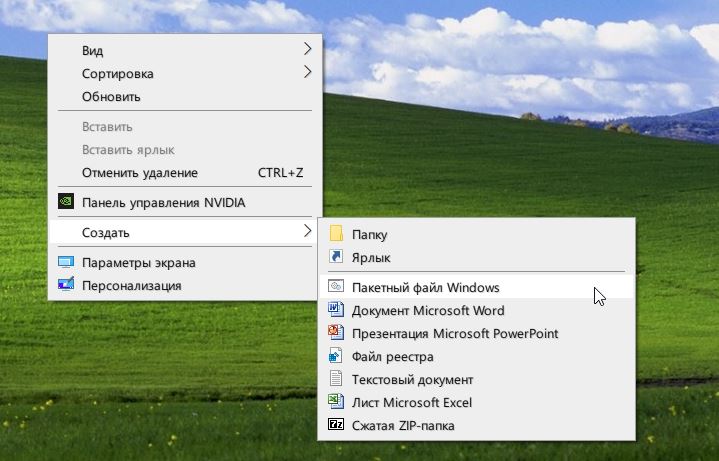The image size is (719, 461).
Task: Click the Персонализация icon
Action: [66, 284]
